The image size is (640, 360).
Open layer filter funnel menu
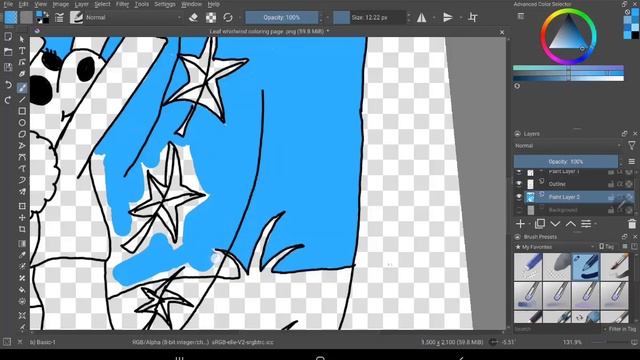(632, 146)
